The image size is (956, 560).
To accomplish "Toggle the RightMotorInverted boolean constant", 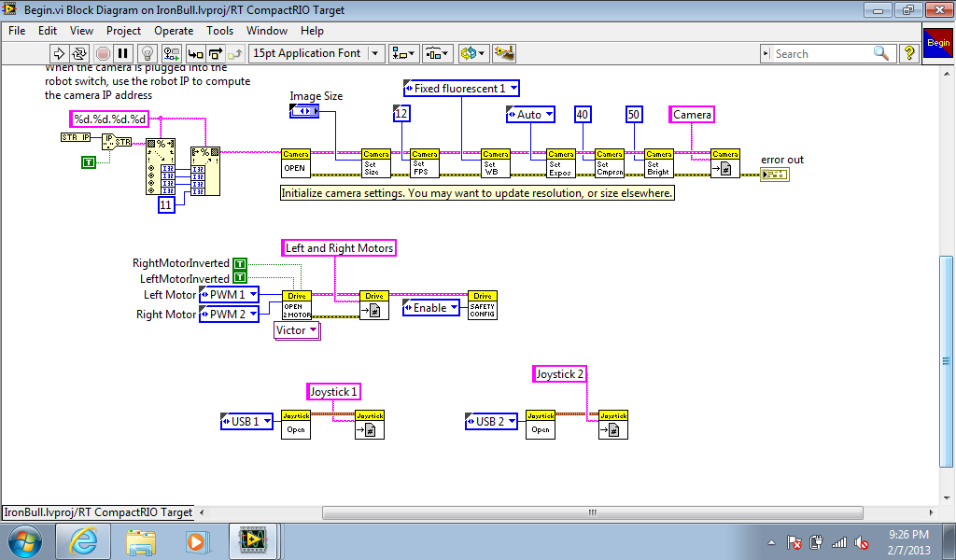I will [240, 264].
